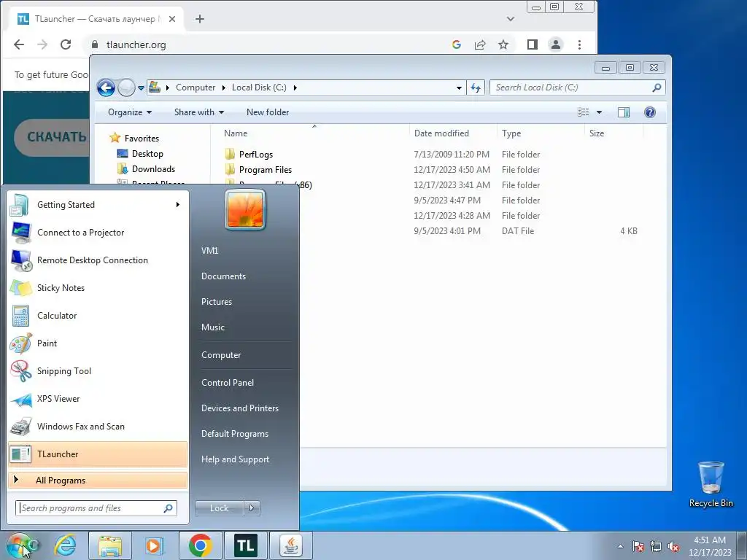Refresh the Explorer folder view
Image resolution: width=747 pixels, height=560 pixels.
[476, 87]
